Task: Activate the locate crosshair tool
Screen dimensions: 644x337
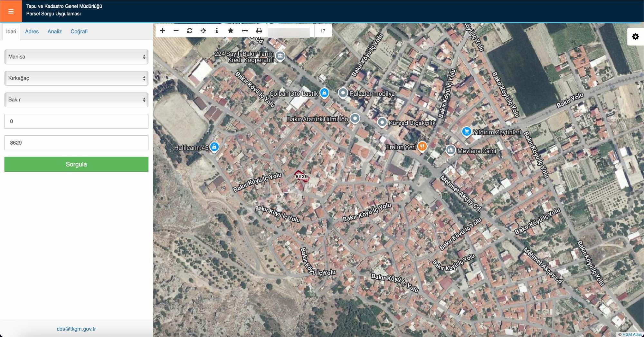Action: [x=203, y=31]
